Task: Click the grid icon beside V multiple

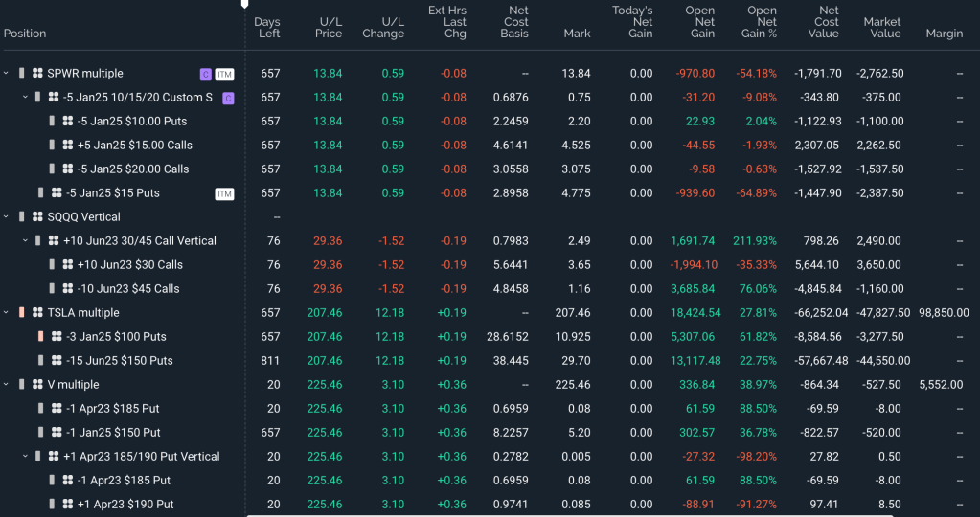Action: pos(37,385)
